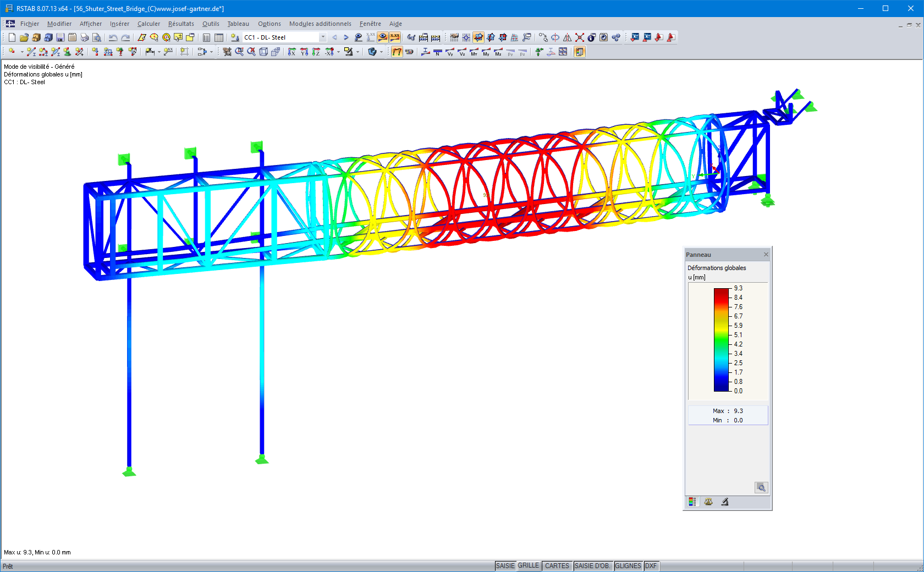Open the CC1 - DL- Steel load case dropdown
924x572 pixels.
click(x=322, y=37)
